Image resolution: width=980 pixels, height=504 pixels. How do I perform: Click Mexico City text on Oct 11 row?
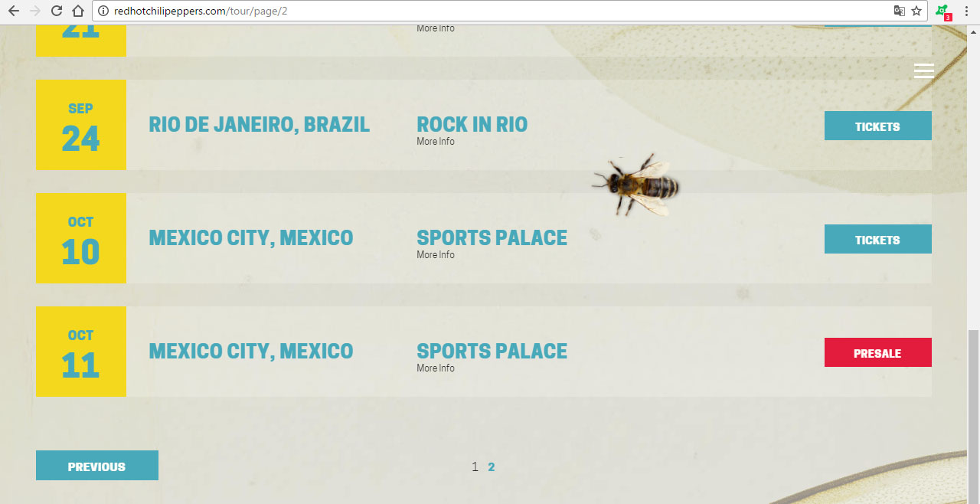tap(251, 351)
